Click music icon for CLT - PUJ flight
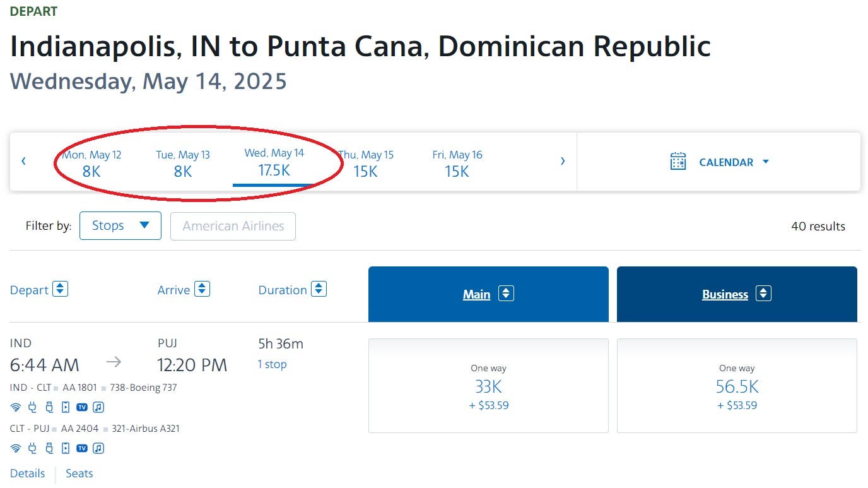 (x=98, y=448)
